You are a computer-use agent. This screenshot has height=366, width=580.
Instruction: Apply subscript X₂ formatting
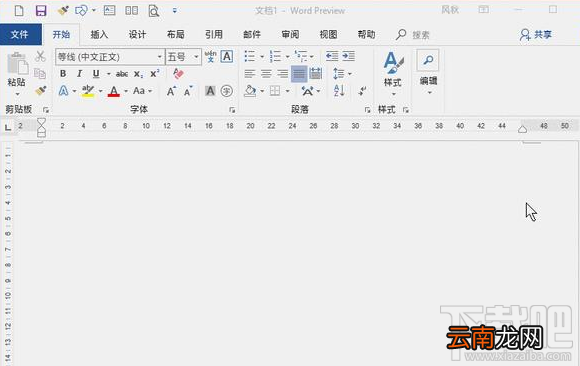pos(138,74)
